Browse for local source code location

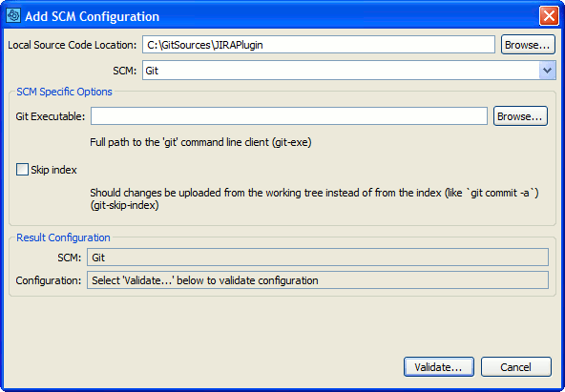(528, 45)
